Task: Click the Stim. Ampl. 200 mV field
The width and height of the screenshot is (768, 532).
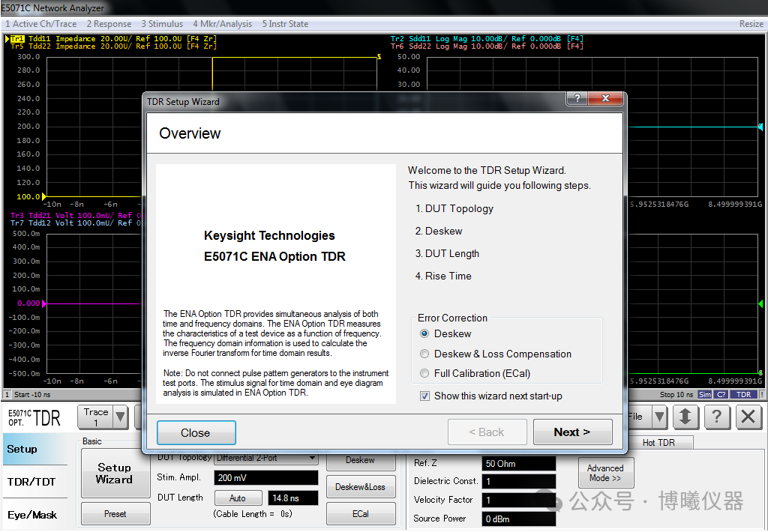Action: pyautogui.click(x=266, y=477)
